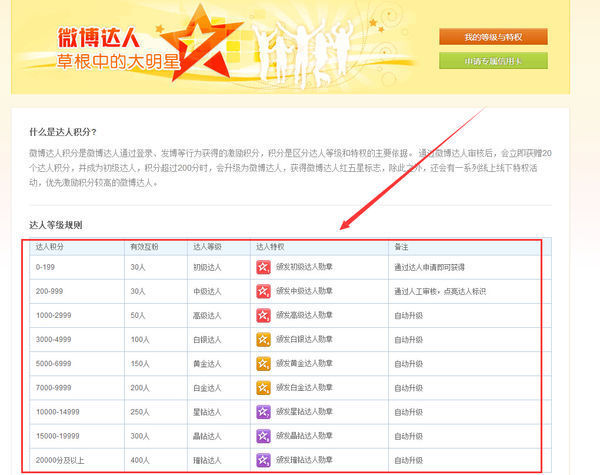The height and width of the screenshot is (475, 600).
Task: Click 颁发高级达人勋章 privilege text
Action: (304, 315)
